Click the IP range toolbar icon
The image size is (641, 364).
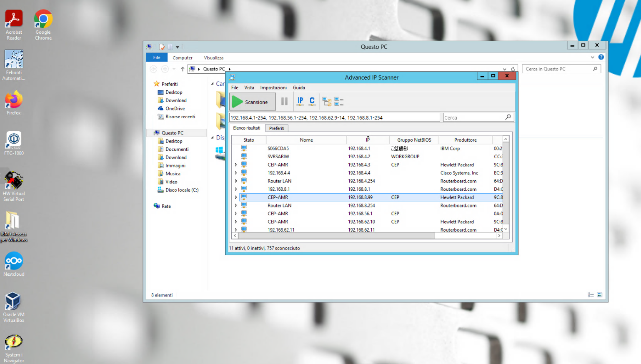click(x=300, y=101)
